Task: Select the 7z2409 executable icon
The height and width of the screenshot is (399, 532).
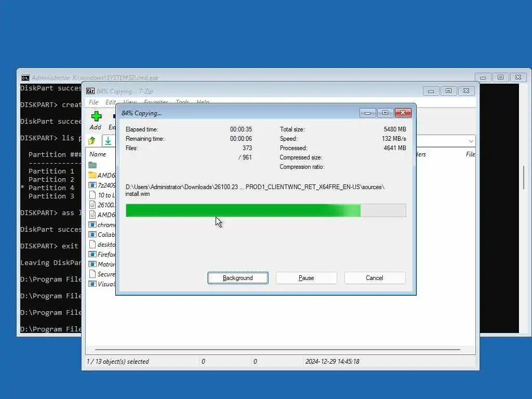Action: point(92,185)
